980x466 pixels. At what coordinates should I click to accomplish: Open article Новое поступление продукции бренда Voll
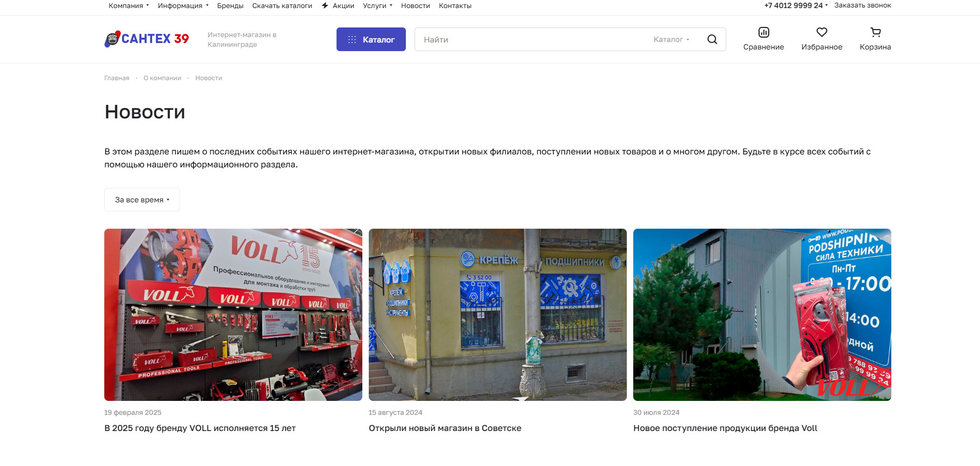coord(725,428)
